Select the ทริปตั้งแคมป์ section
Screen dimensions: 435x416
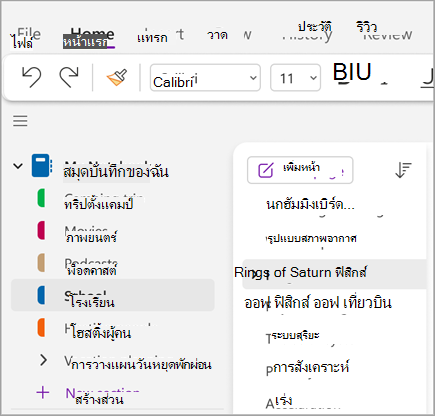(x=99, y=204)
